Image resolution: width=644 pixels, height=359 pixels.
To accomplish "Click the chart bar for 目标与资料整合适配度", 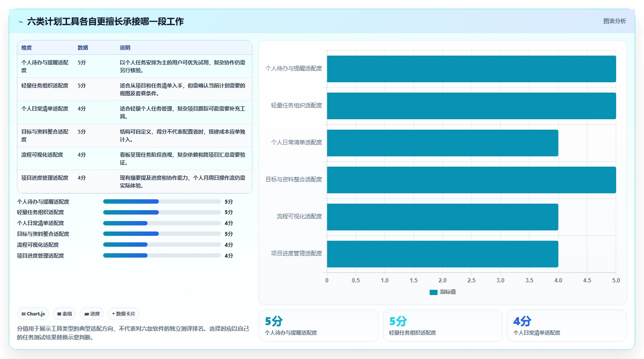I will (471, 180).
